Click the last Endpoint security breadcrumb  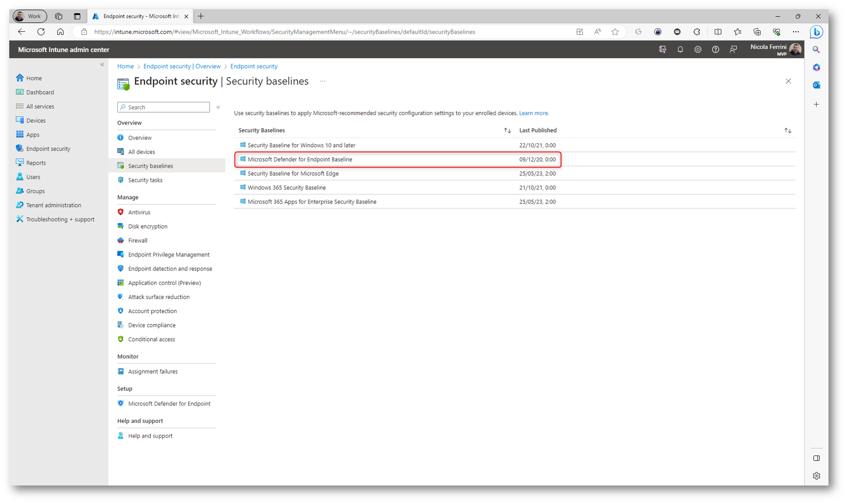pos(254,66)
